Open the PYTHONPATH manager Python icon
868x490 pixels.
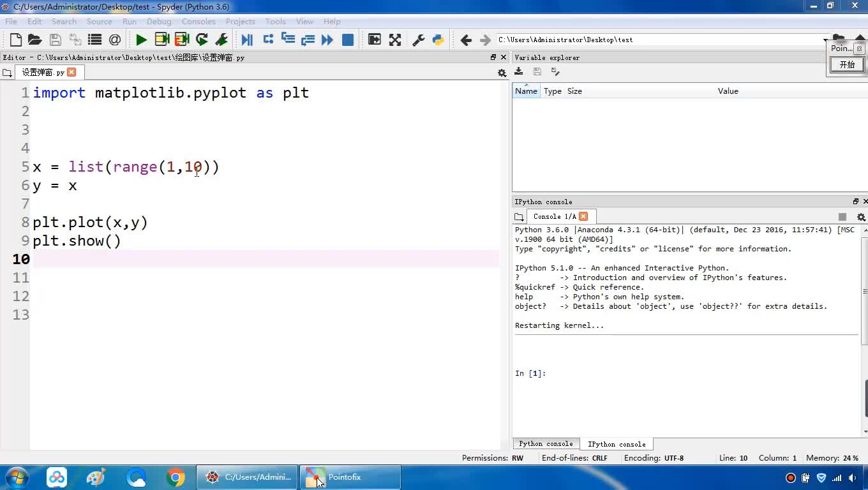[x=438, y=40]
